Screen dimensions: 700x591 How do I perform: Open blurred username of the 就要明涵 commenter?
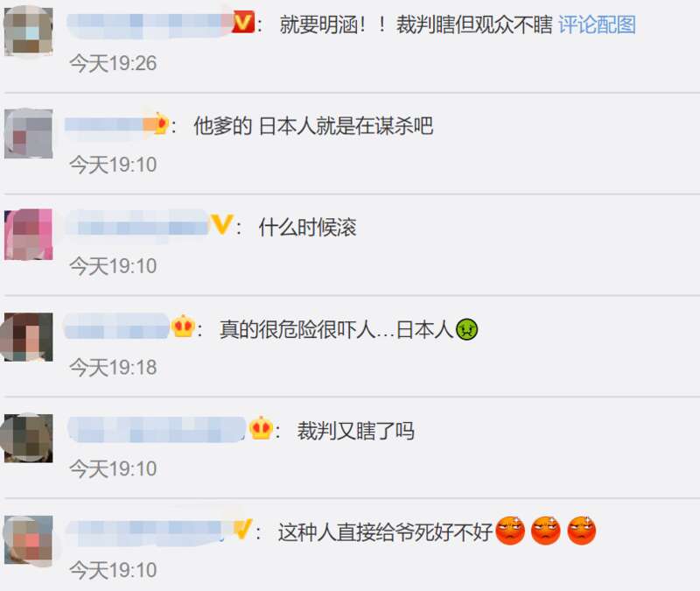[x=150, y=25]
